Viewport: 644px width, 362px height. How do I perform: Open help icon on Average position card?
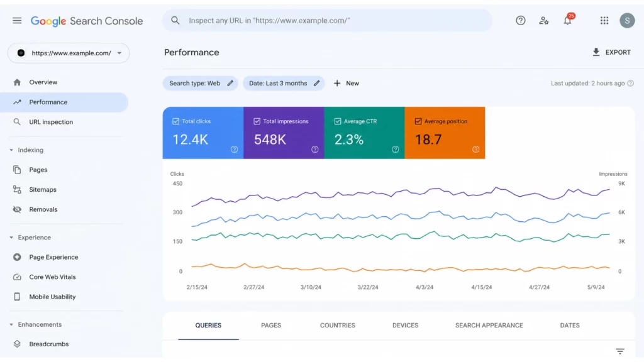click(x=475, y=150)
